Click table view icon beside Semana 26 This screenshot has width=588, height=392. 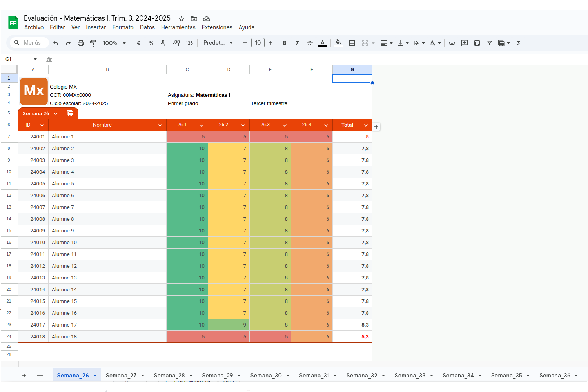click(71, 113)
